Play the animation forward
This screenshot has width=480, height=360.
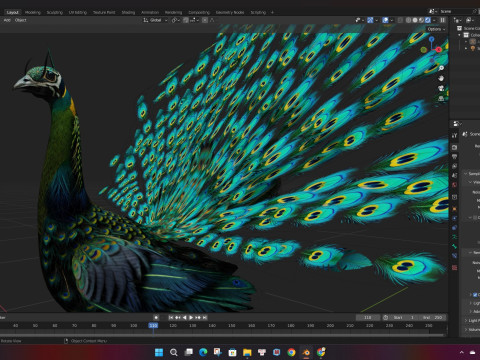[x=191, y=317]
